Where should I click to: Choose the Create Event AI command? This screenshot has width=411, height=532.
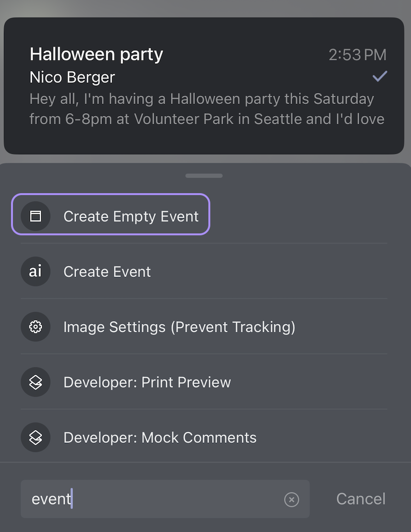204,271
